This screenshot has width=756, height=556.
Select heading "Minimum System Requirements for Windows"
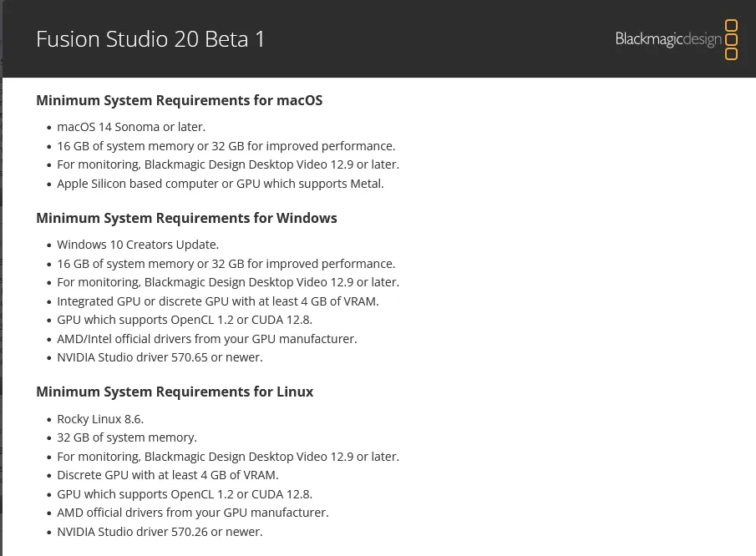pyautogui.click(x=186, y=218)
